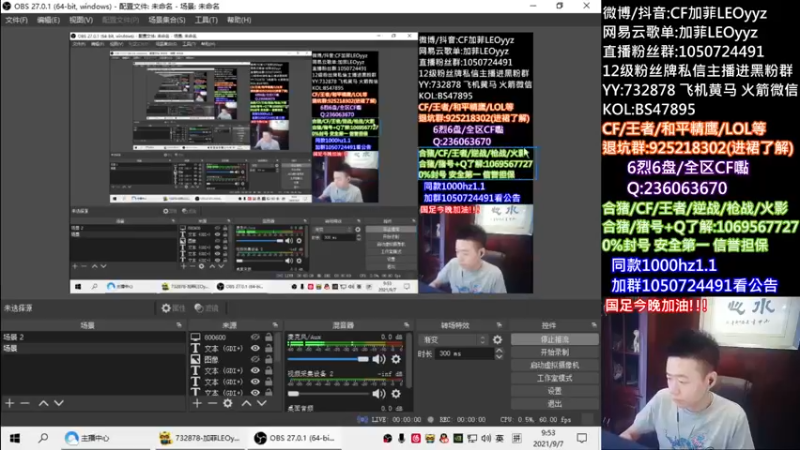800x450 pixels.
Task: Open the notification center icon in taskbar
Action: pyautogui.click(x=582, y=438)
